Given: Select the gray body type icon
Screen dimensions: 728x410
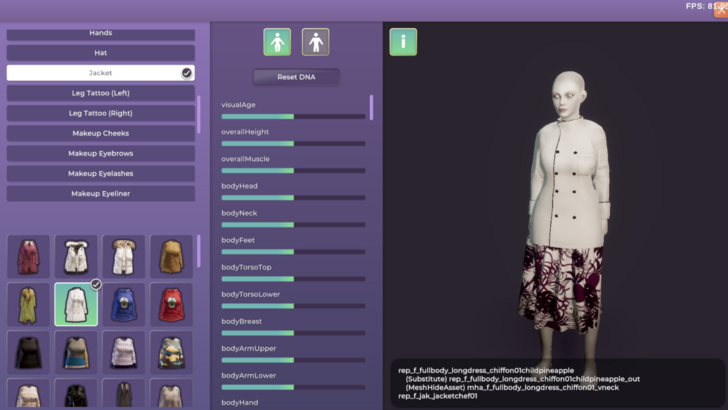Looking at the screenshot, I should (316, 42).
